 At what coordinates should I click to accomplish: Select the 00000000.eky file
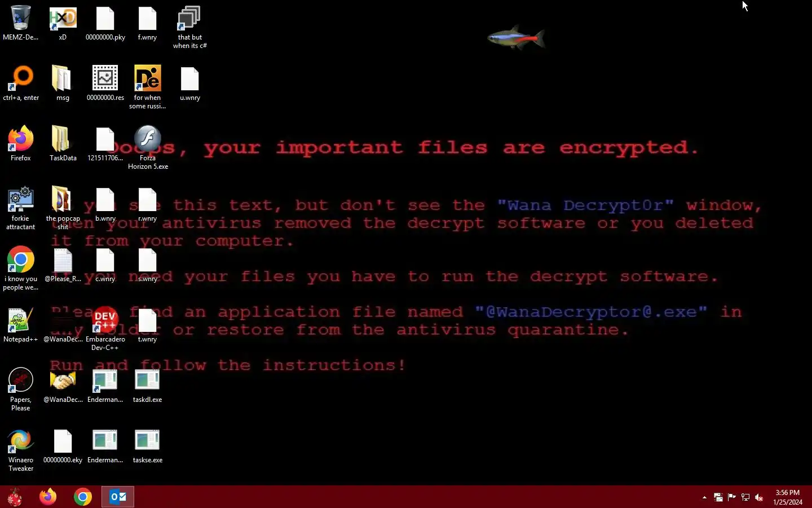[x=63, y=446]
